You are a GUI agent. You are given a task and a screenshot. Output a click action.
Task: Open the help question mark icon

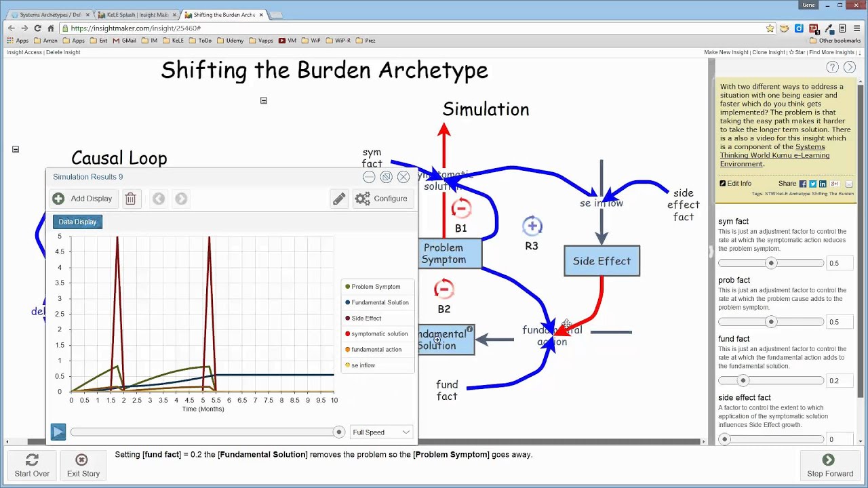click(x=832, y=67)
